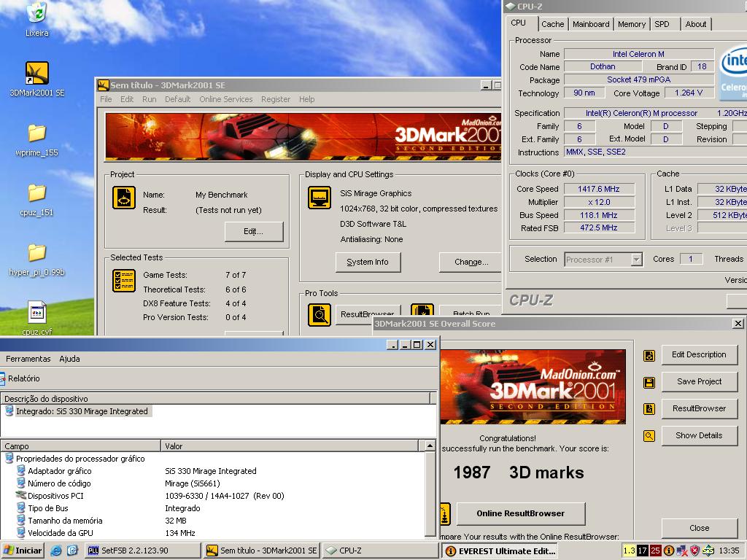Click the scroll up arrow in EVEREST list
This screenshot has height=560, width=747.
[430, 446]
